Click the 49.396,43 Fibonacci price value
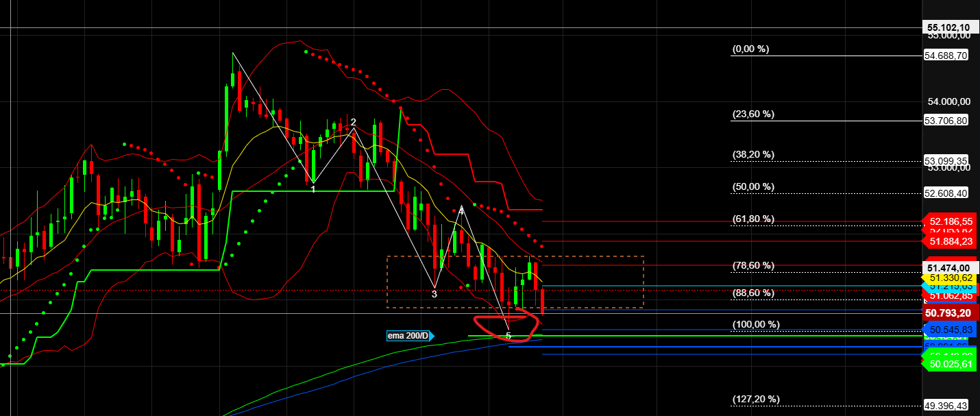This screenshot has width=980, height=416. [x=946, y=406]
